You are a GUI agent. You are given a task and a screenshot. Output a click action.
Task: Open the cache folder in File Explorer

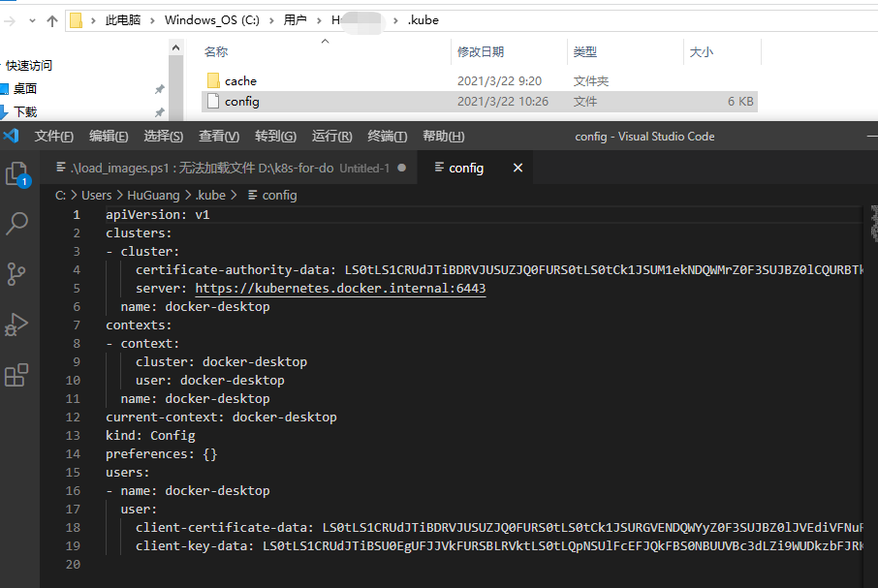[240, 80]
